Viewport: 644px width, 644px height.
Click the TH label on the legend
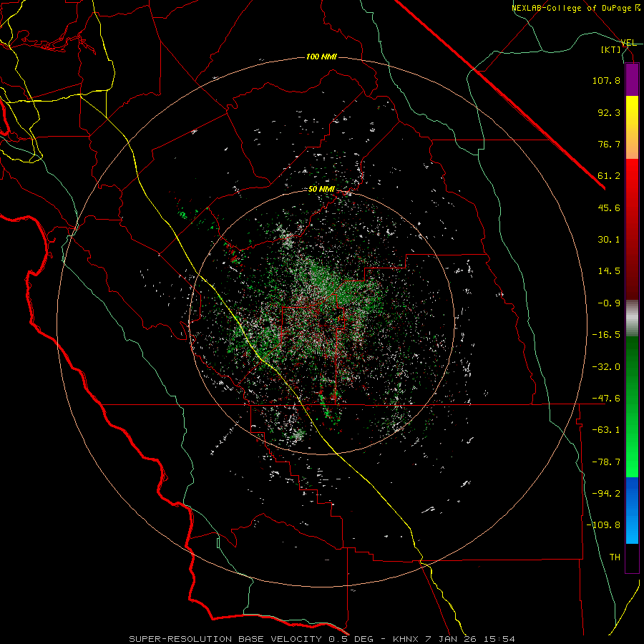(615, 557)
